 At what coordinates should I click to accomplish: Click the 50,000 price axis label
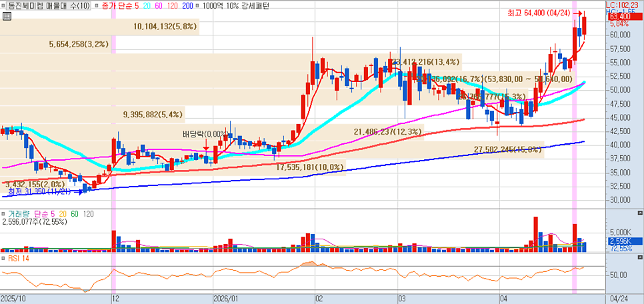[620, 90]
